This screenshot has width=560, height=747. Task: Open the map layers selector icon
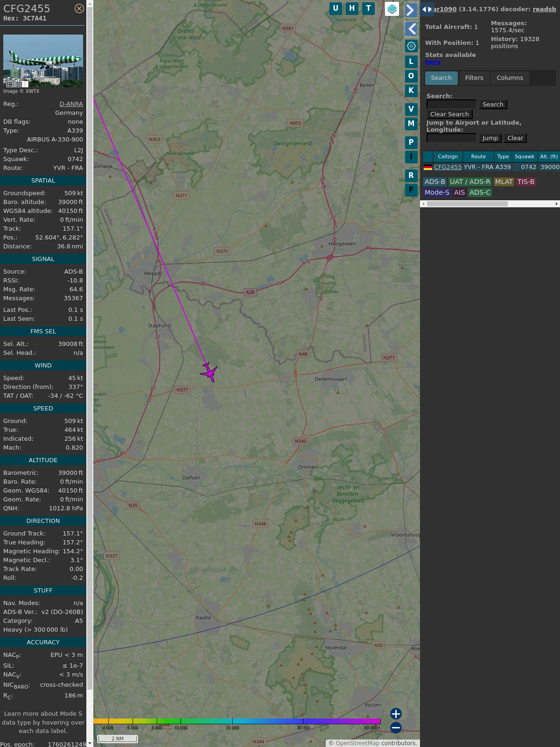(392, 9)
